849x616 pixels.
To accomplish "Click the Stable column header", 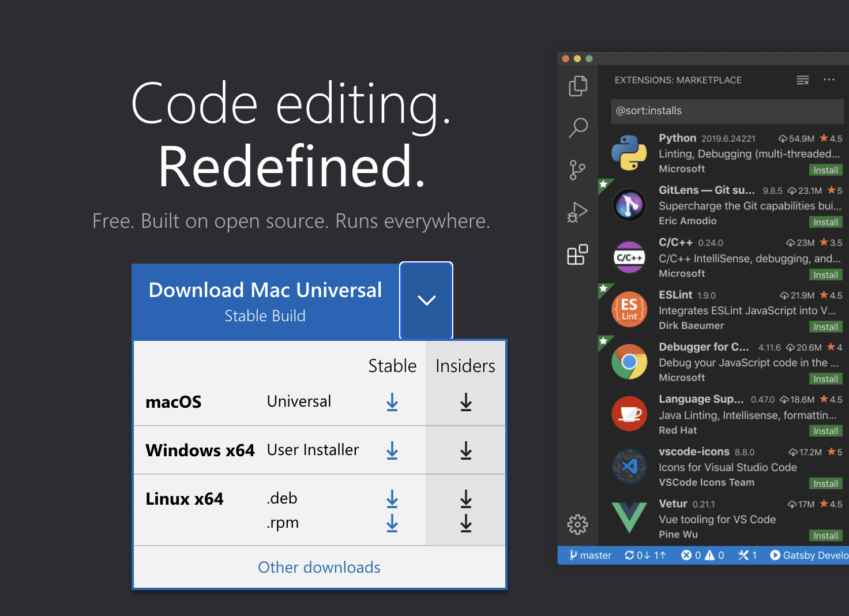I will point(392,366).
